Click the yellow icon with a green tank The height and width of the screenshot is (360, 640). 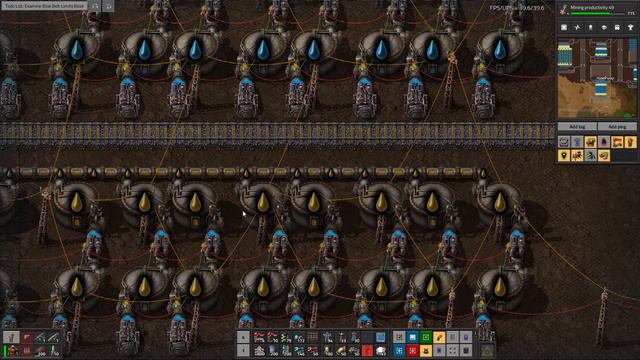tap(604, 156)
